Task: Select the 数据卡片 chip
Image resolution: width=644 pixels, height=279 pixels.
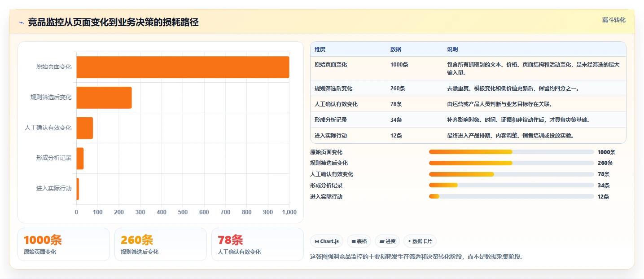Action: click(420, 241)
